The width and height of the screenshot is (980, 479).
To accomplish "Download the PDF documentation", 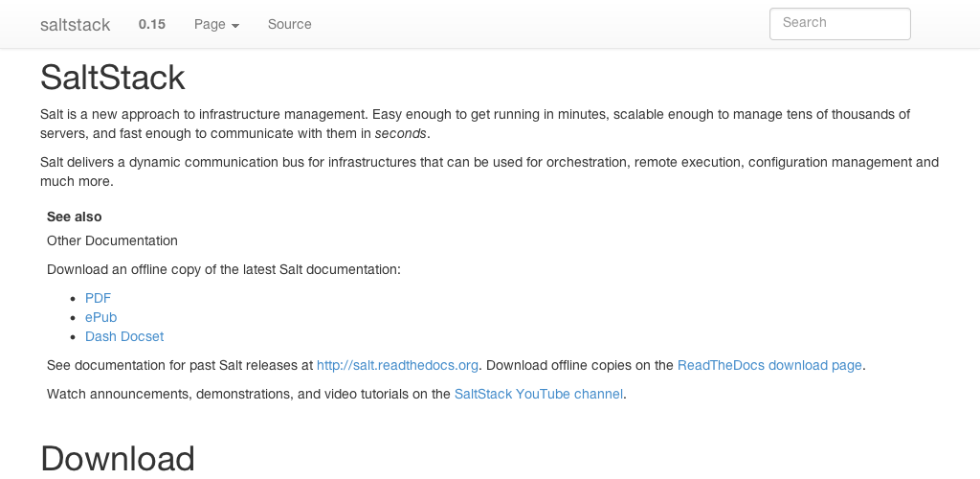I will [x=98, y=298].
